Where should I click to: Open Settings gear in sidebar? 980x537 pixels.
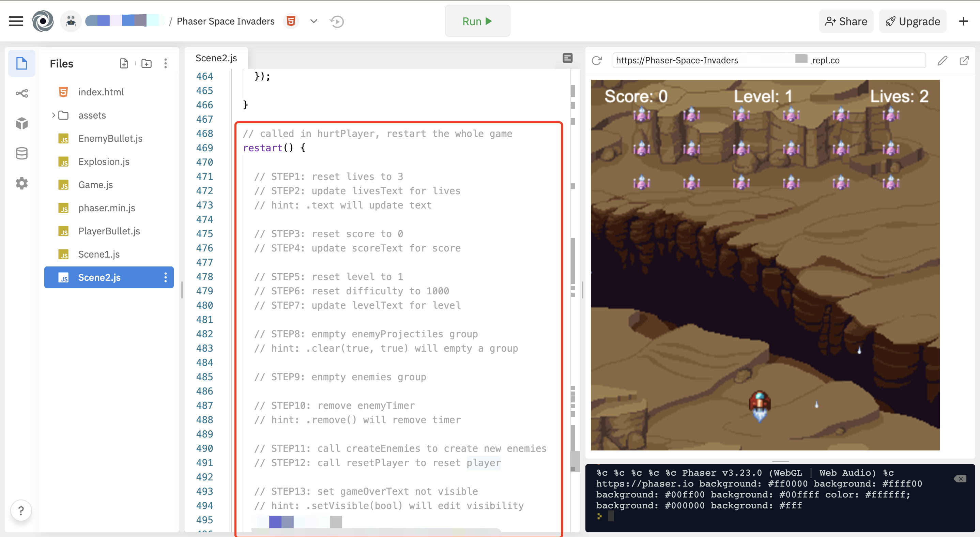(x=22, y=183)
